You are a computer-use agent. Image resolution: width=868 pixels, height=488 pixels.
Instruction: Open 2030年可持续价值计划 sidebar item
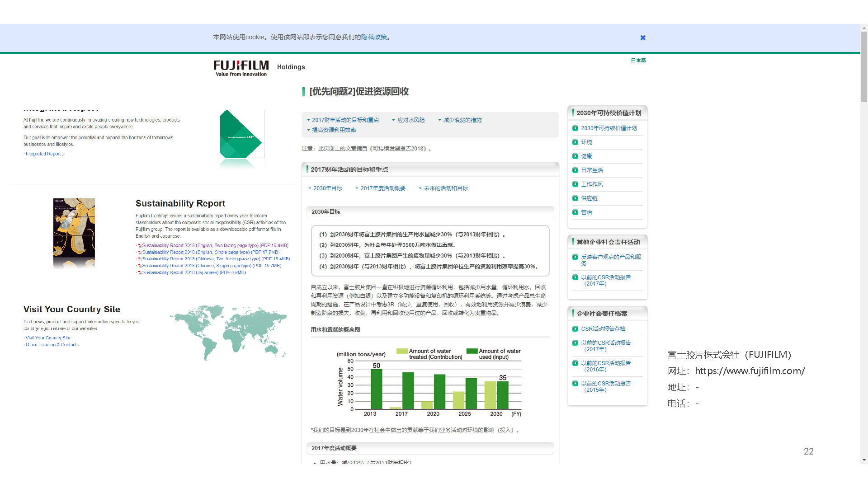pos(609,128)
